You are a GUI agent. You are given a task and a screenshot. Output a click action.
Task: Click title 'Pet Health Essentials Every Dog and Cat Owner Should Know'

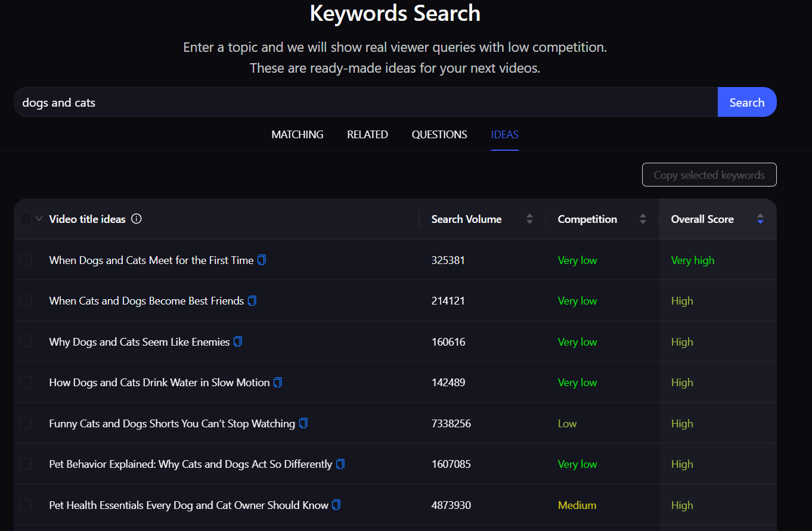click(x=188, y=505)
